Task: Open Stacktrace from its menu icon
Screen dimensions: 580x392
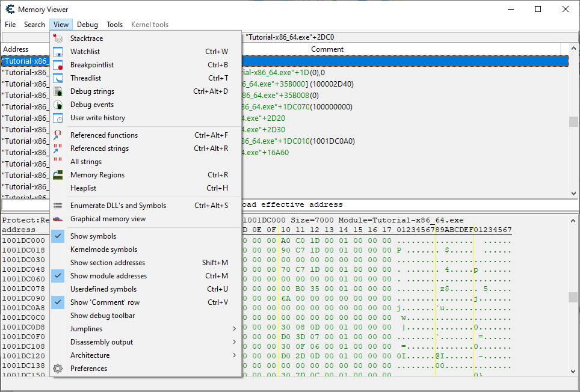Action: tap(58, 38)
